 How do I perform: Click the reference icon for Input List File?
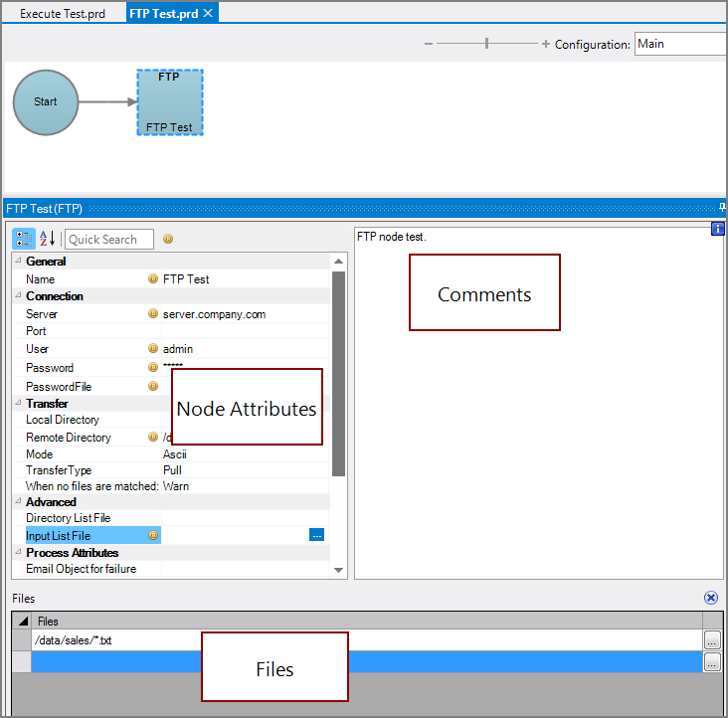(153, 535)
